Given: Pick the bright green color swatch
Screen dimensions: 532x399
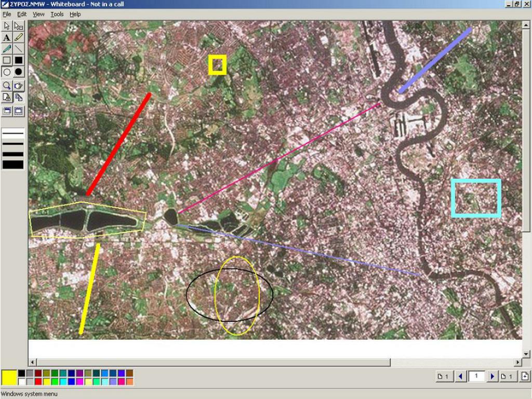Looking at the screenshot, I should click(x=55, y=382).
